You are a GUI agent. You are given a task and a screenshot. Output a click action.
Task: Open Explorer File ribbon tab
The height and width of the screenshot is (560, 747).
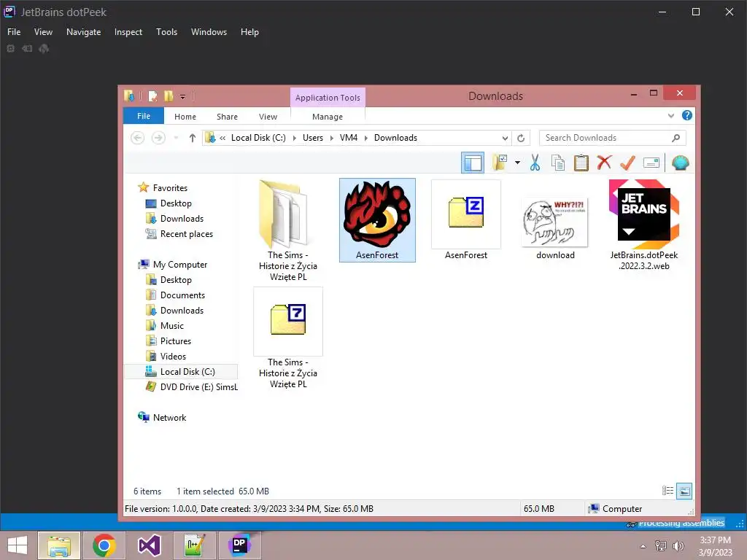144,116
